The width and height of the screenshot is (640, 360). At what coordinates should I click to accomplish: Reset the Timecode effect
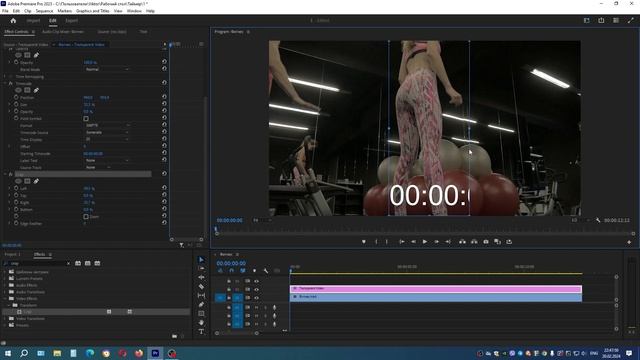coord(164,82)
